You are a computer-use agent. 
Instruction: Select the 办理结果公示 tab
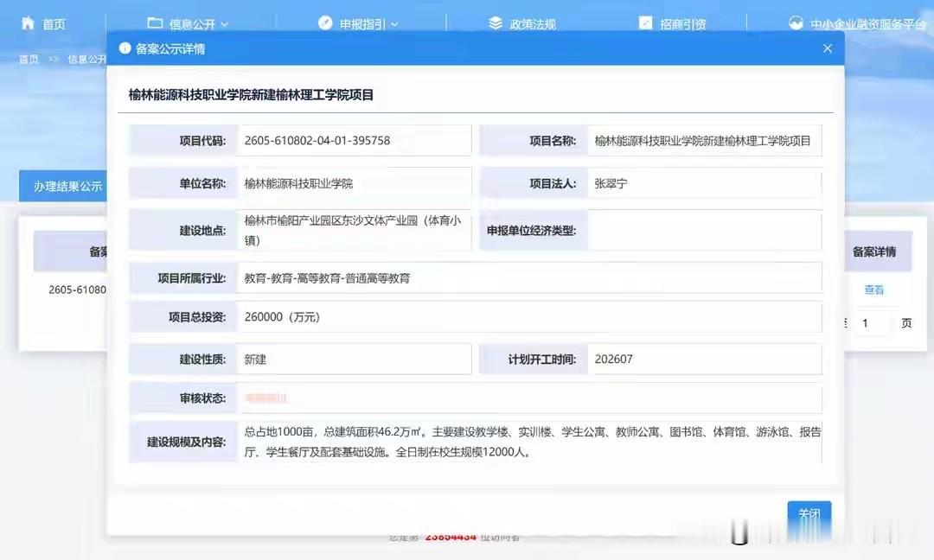point(63,187)
